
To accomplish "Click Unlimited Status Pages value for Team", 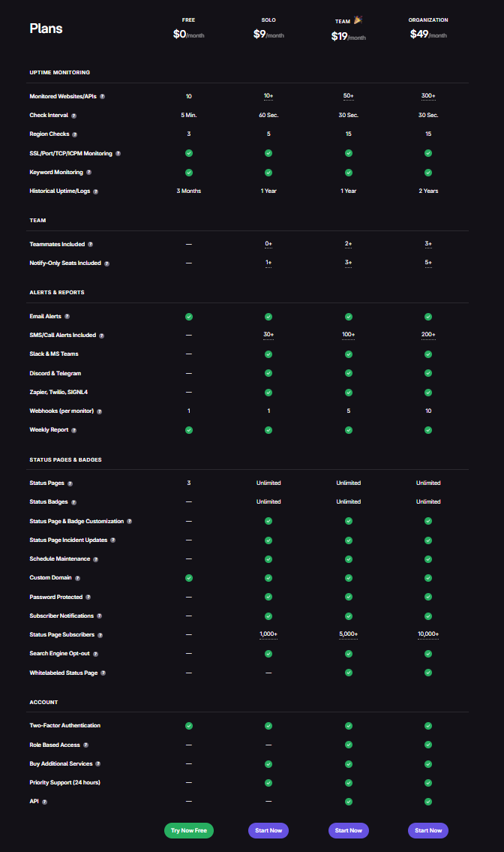I will (x=349, y=483).
